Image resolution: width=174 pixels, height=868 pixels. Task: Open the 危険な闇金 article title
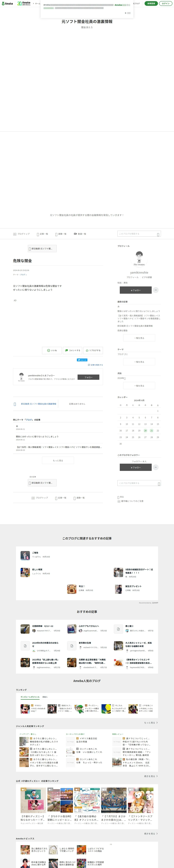[x=22, y=261]
